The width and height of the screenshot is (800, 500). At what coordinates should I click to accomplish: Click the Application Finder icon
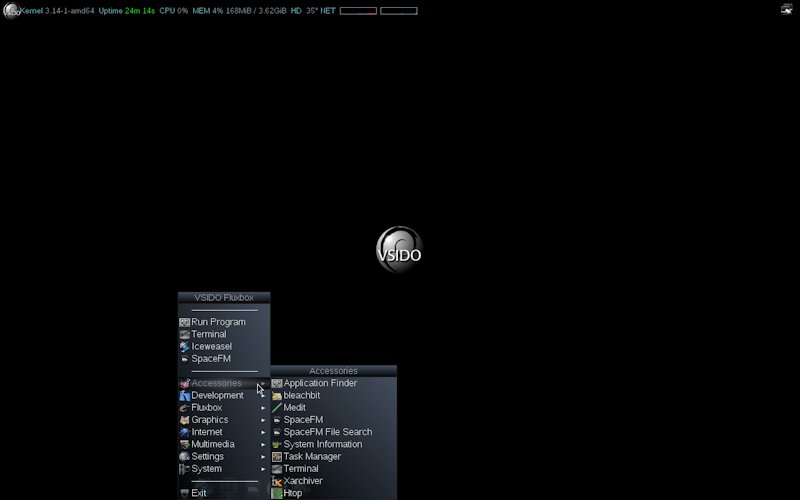(277, 383)
